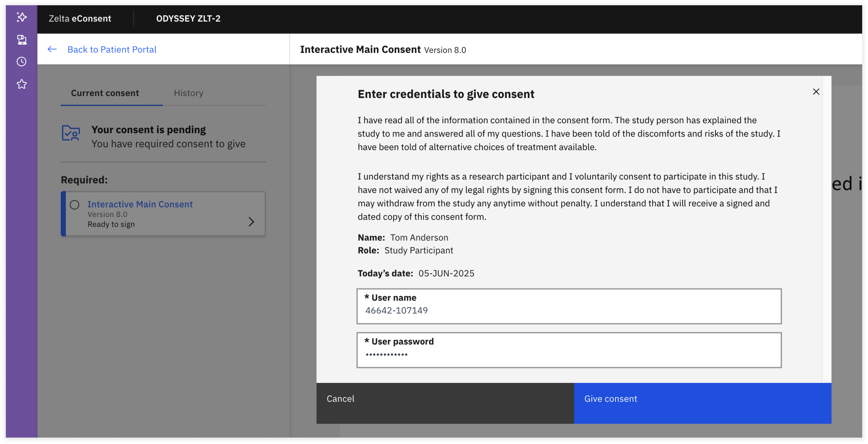Click the Zelta eConsent logo text
This screenshot has height=444, width=868.
[x=80, y=18]
